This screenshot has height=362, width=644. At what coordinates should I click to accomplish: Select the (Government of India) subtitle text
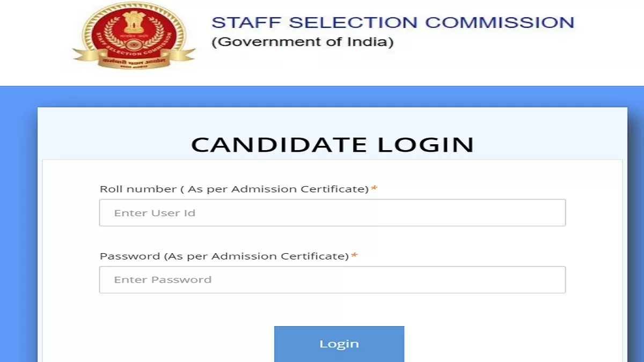303,42
